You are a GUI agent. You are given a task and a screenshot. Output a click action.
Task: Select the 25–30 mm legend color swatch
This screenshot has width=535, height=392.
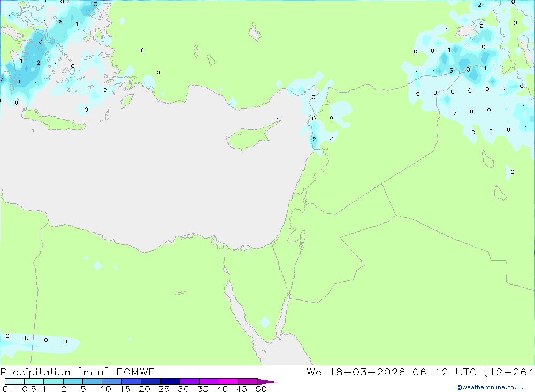pyautogui.click(x=170, y=381)
